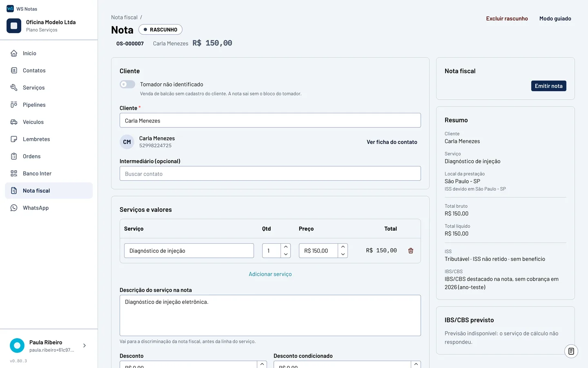This screenshot has height=368, width=588.
Task: Open the floating notes clipboard button
Action: [x=571, y=351]
